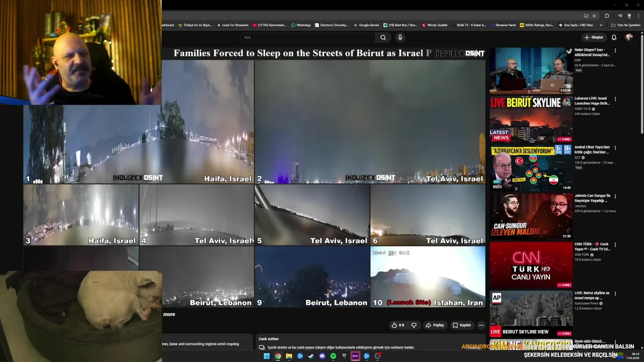Open options menu for AP Beirut skyline video
This screenshot has width=644, height=362.
[615, 293]
